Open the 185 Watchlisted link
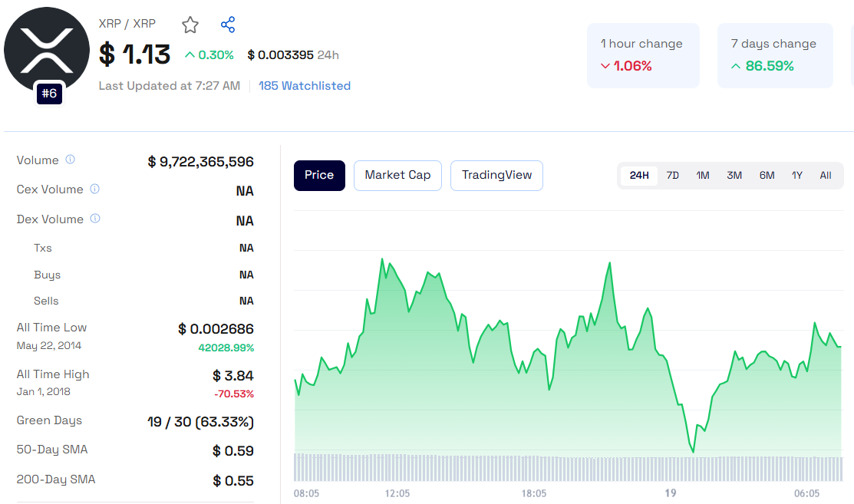This screenshot has width=854, height=504. [305, 86]
